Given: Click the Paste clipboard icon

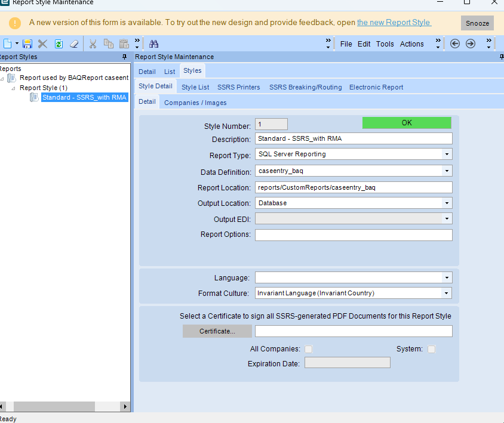Looking at the screenshot, I should click(124, 44).
